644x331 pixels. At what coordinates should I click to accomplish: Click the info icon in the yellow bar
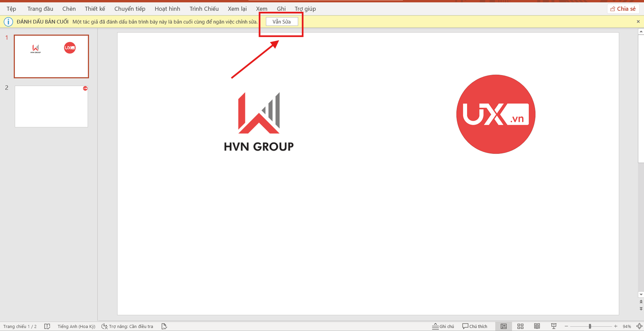8,22
